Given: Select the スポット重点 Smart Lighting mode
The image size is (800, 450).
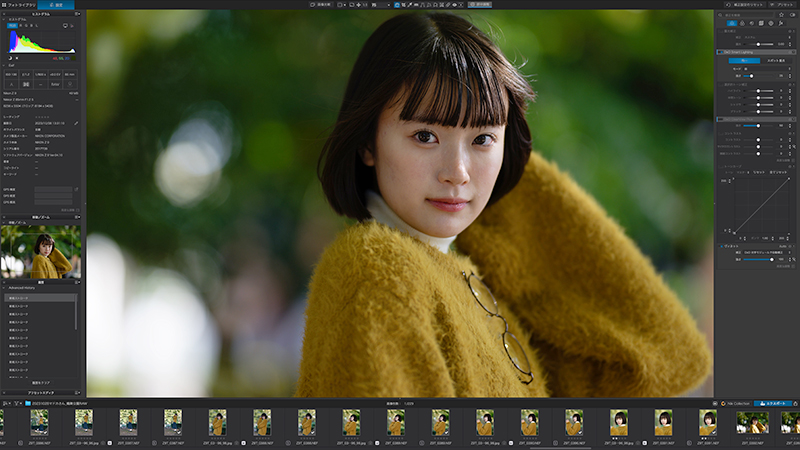Looking at the screenshot, I should click(776, 61).
